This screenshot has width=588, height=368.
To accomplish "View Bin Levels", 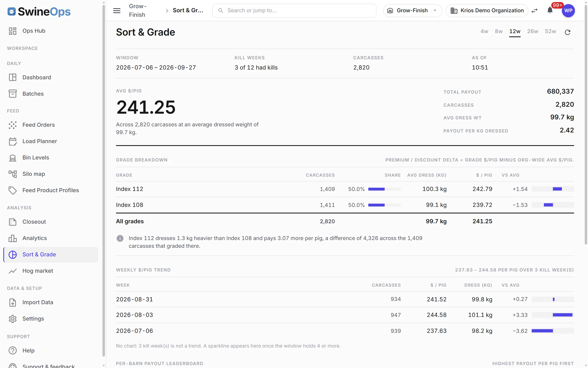I will point(51,157).
